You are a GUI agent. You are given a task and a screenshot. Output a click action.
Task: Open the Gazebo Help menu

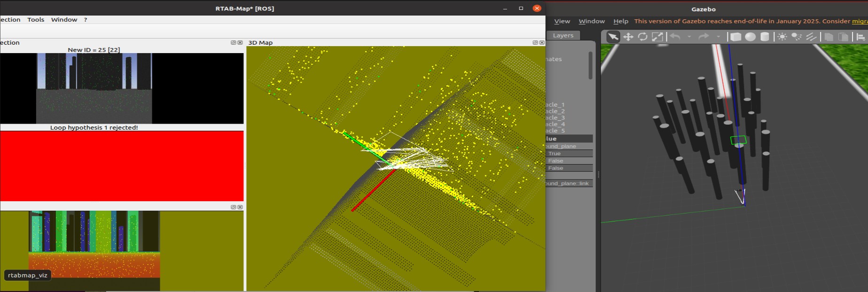tap(620, 21)
